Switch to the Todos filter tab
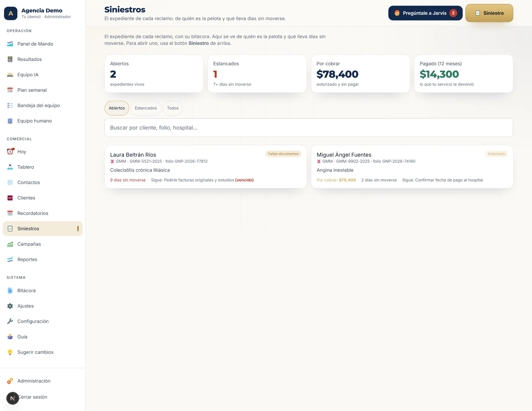The height and width of the screenshot is (411, 532). click(173, 108)
